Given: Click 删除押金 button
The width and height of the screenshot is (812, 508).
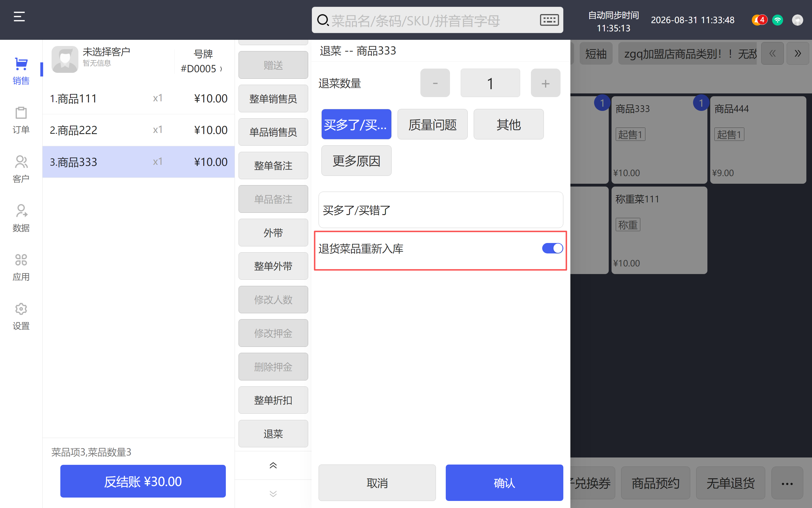Looking at the screenshot, I should (273, 367).
